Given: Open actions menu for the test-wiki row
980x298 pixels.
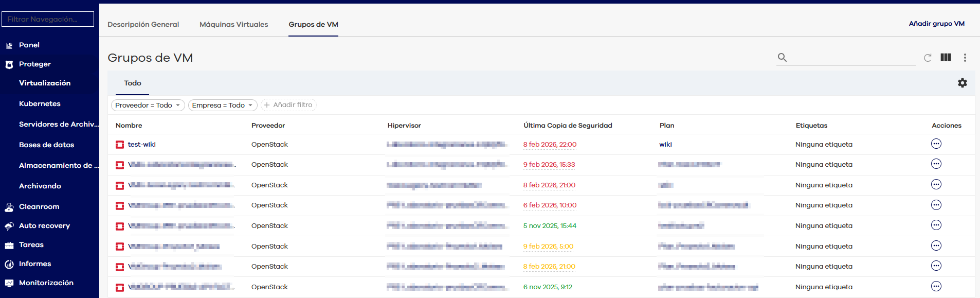Looking at the screenshot, I should [936, 144].
